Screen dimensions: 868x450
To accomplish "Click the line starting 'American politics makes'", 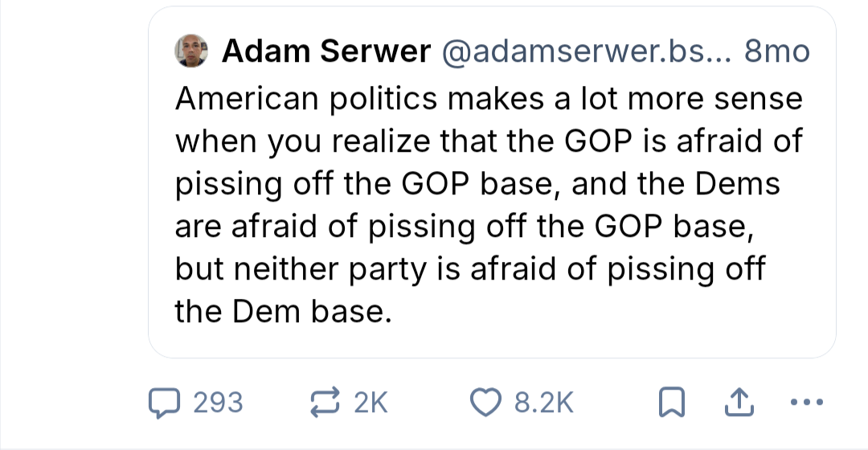I will point(489,99).
